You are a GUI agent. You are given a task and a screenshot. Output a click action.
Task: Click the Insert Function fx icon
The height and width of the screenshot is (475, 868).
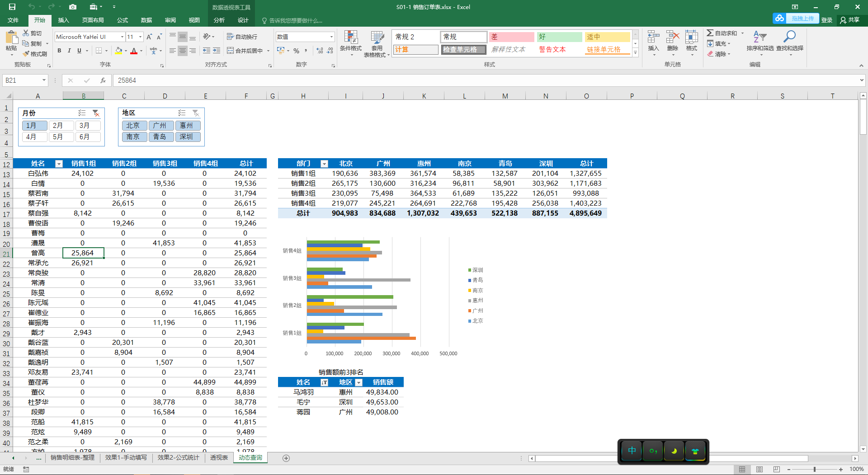click(x=103, y=80)
